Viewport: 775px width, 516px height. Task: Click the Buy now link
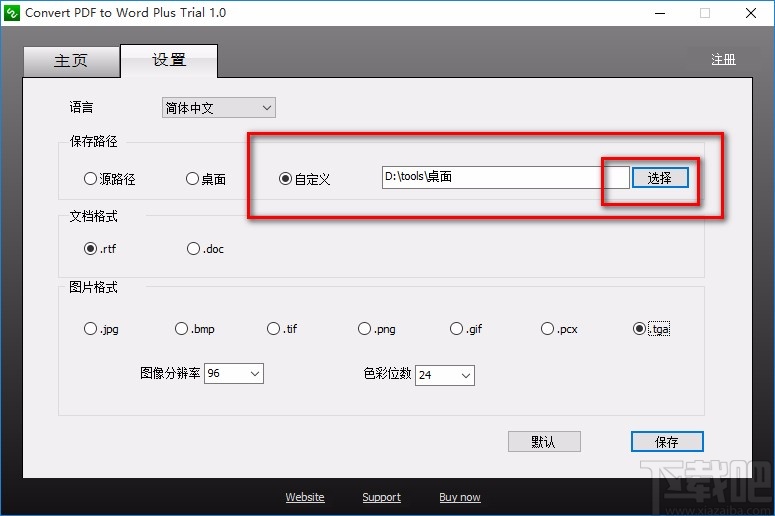460,497
